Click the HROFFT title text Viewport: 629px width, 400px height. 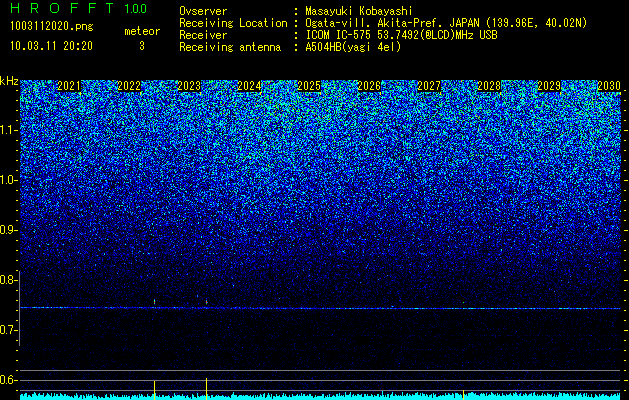pos(62,8)
